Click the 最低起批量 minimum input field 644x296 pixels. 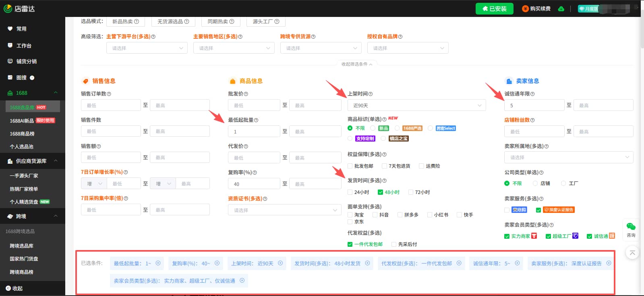point(254,131)
